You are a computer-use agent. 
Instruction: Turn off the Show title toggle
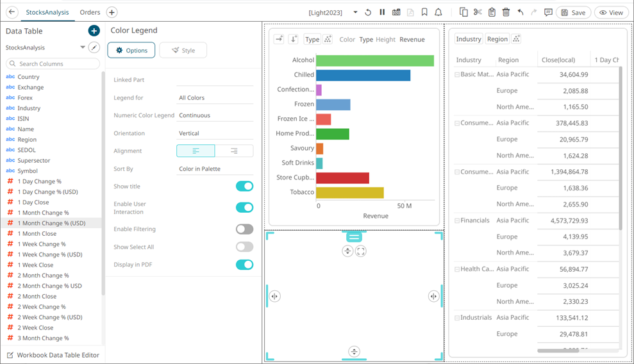pos(244,186)
